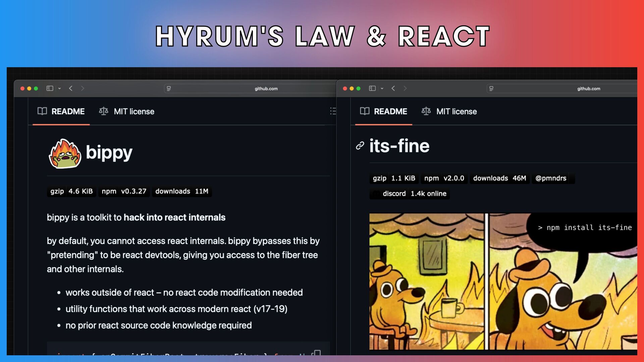Go back in right browser window

(x=393, y=88)
